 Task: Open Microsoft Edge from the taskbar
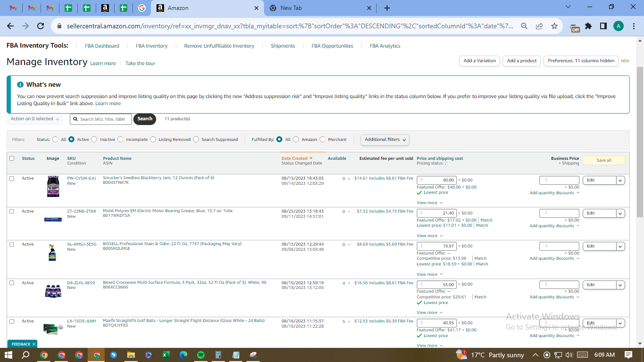(x=183, y=355)
